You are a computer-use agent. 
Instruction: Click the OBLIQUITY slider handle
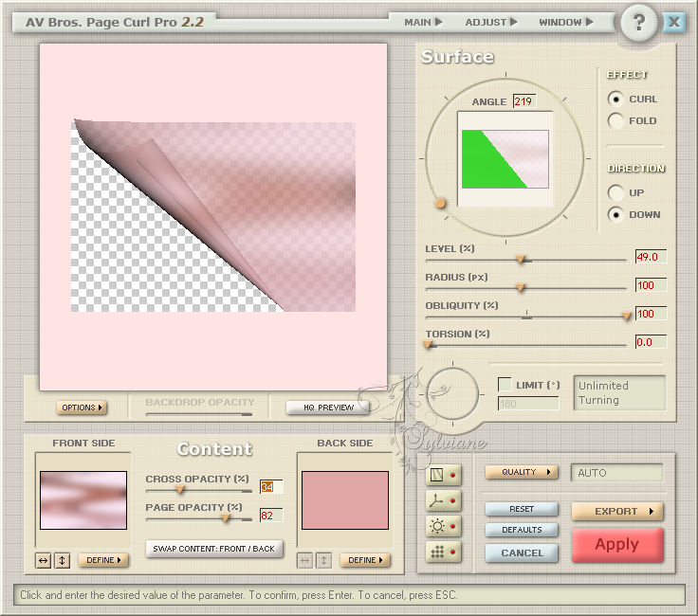(627, 317)
